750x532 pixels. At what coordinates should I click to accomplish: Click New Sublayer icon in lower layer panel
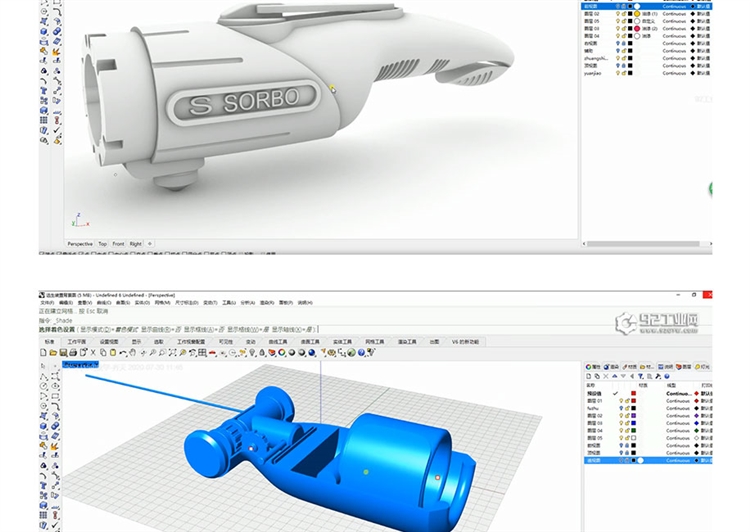(597, 377)
